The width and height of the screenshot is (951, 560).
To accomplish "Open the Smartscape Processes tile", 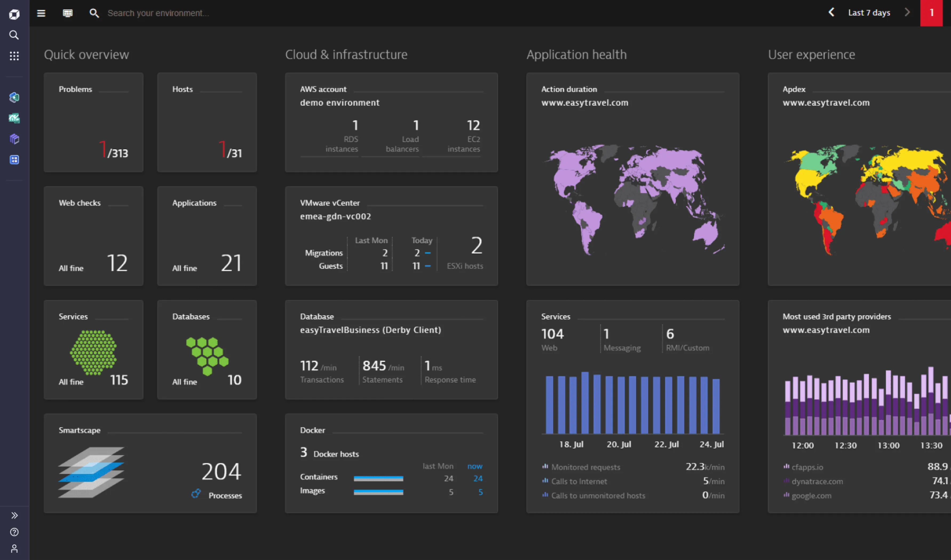I will click(x=150, y=463).
